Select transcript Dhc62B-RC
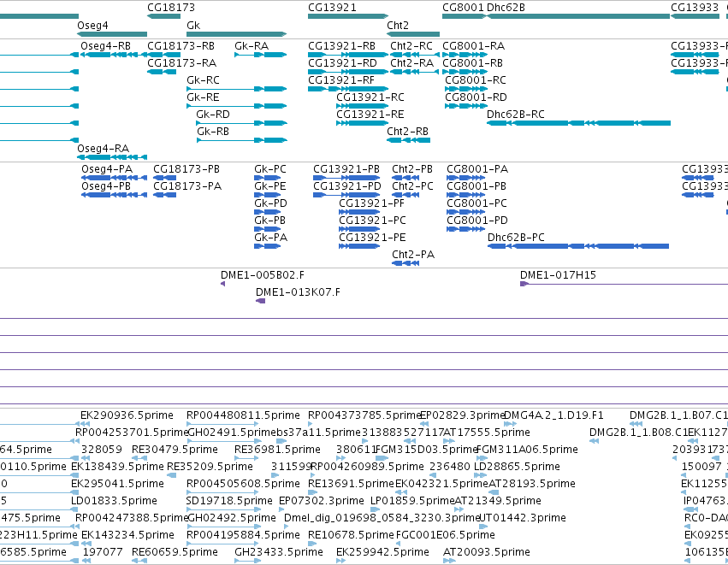Image resolution: width=728 pixels, height=565 pixels. [578, 123]
